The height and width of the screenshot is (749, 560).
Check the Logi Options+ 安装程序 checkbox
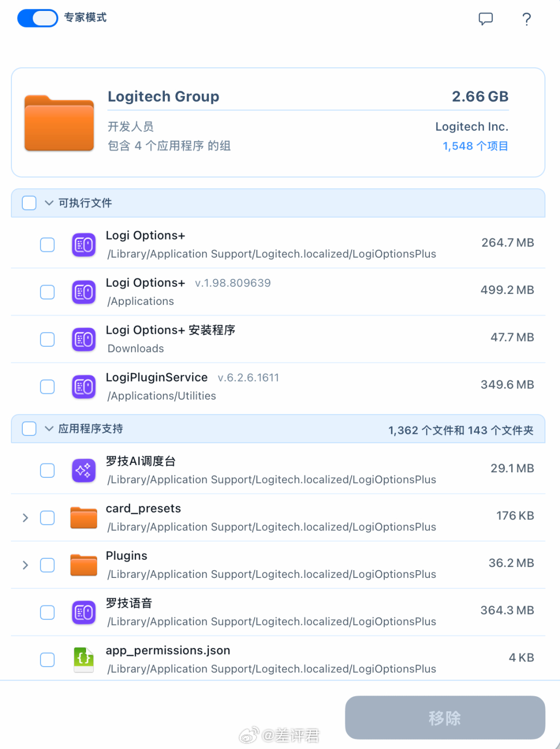click(x=47, y=340)
